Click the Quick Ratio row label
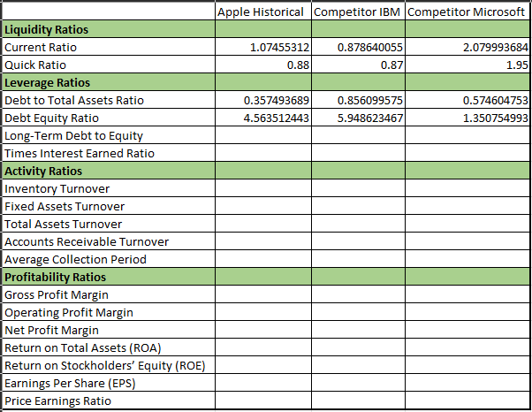Screen dimensions: 532x412 point(35,65)
